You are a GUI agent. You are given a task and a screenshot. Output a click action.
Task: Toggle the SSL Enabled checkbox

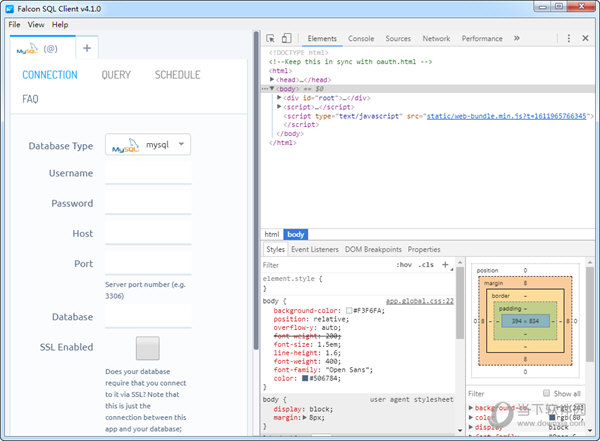[x=148, y=348]
